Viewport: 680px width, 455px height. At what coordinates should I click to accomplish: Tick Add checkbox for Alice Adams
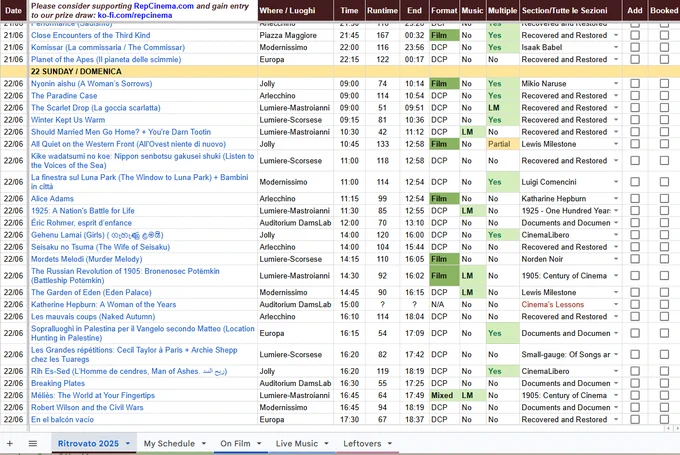click(635, 198)
